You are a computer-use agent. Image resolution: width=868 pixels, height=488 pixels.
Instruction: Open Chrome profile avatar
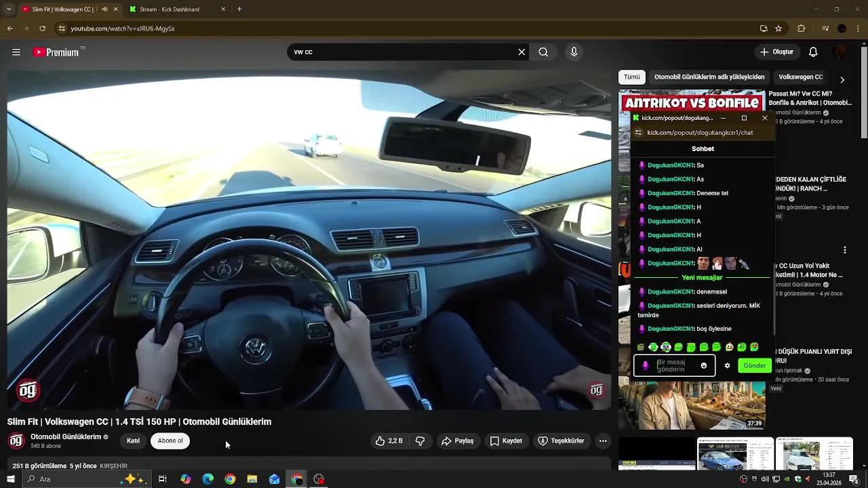(842, 28)
